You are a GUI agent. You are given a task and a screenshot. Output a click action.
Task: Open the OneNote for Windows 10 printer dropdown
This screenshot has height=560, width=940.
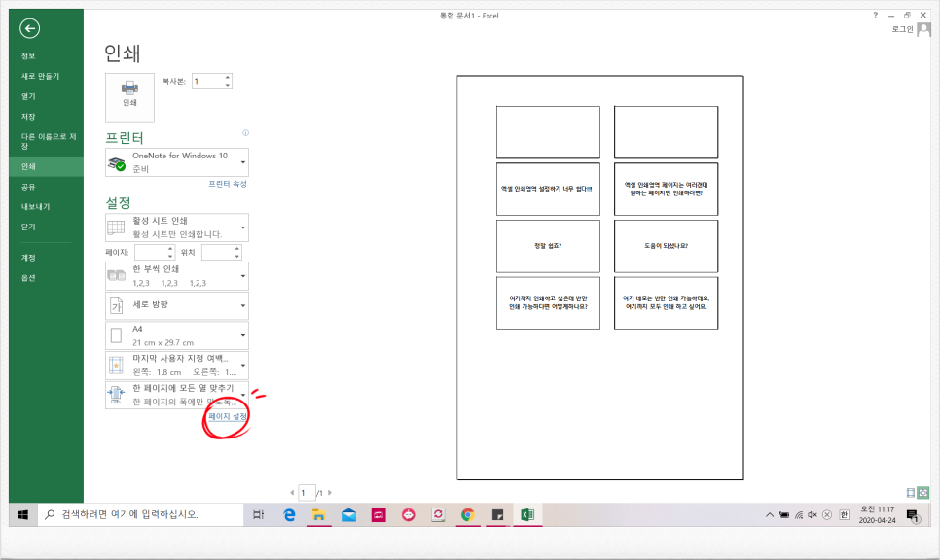coord(177,162)
